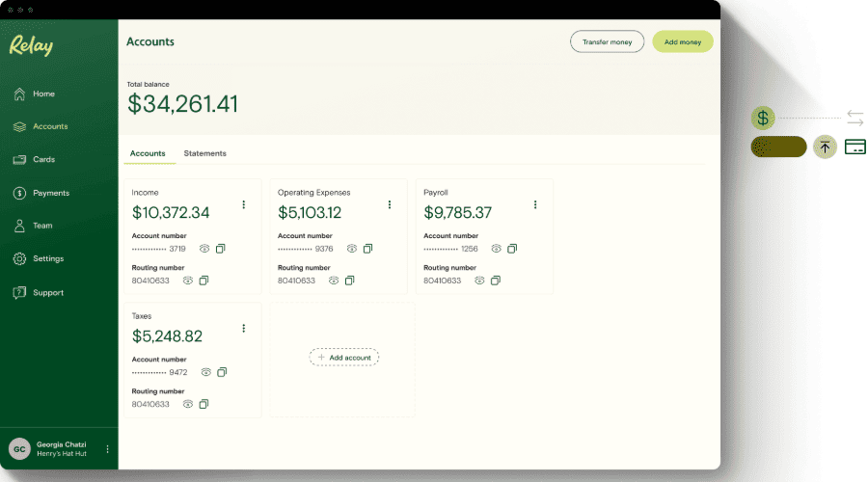Copy the Taxes account number

click(222, 372)
